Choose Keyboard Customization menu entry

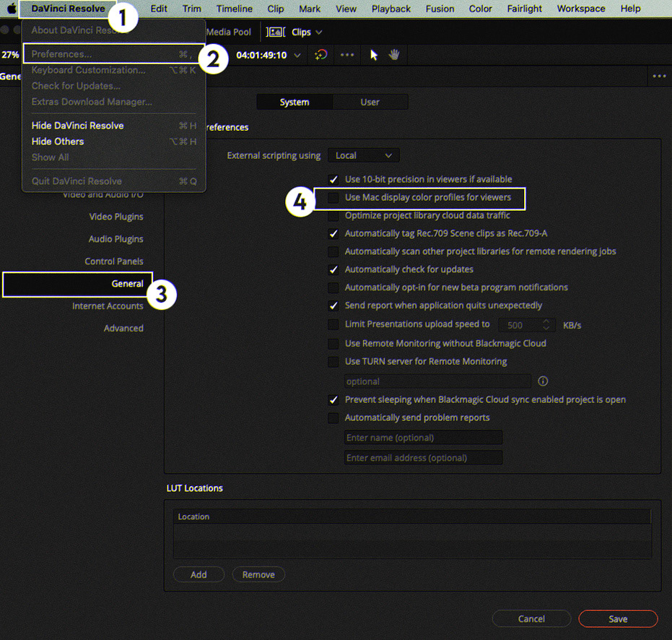(113, 70)
